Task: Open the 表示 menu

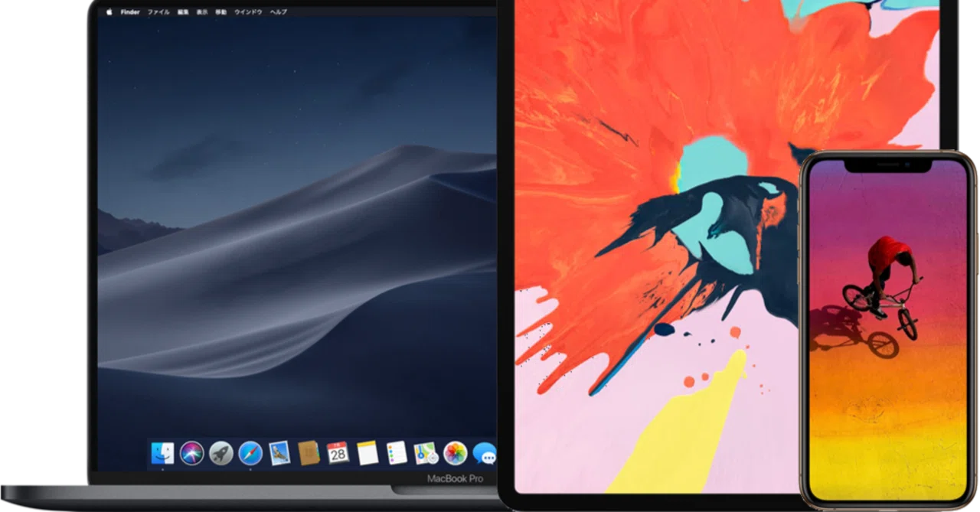Action: 202,12
